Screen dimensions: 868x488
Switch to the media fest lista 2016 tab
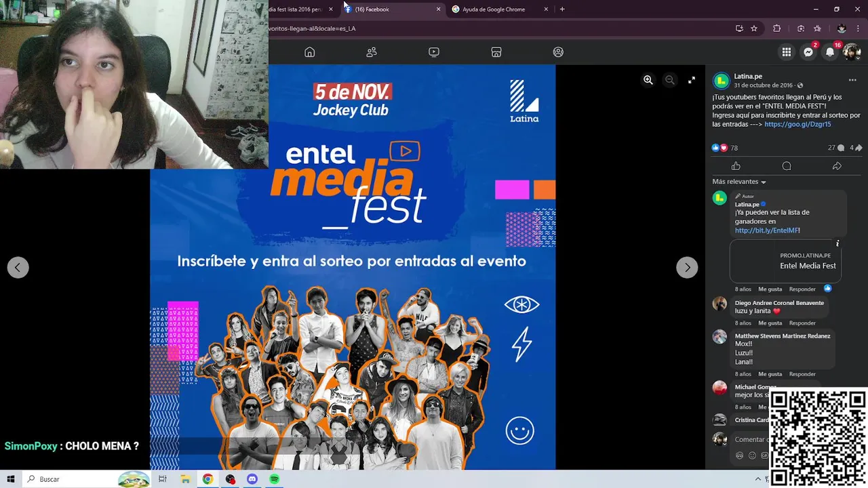tap(295, 9)
